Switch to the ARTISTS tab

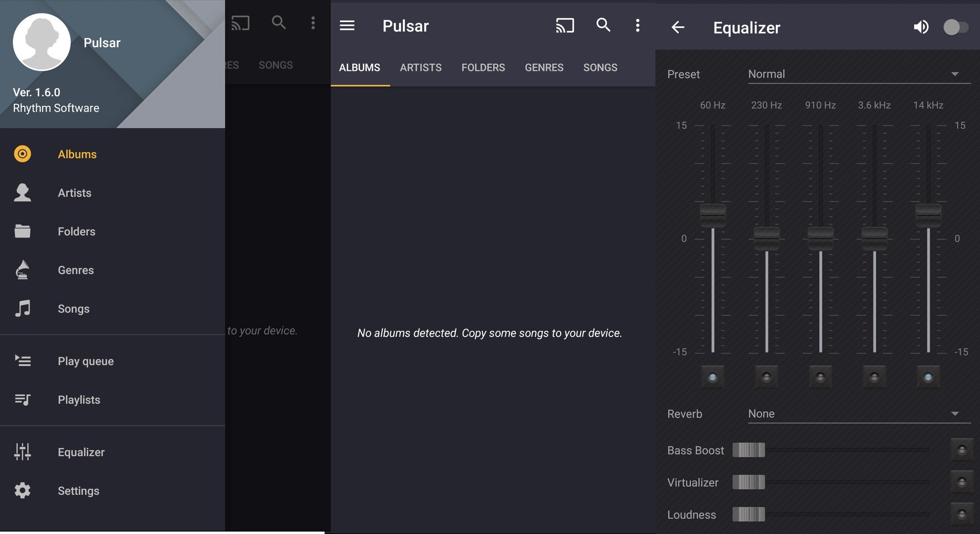[421, 68]
